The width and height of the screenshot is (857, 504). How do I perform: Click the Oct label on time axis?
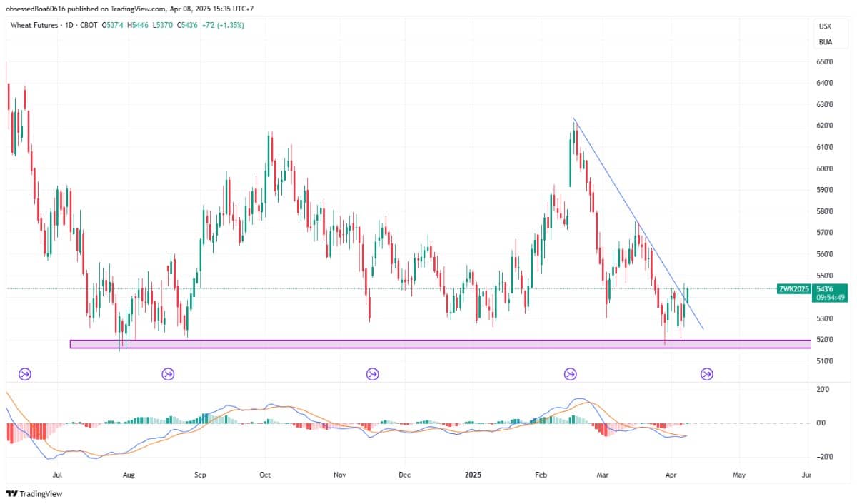pos(265,474)
